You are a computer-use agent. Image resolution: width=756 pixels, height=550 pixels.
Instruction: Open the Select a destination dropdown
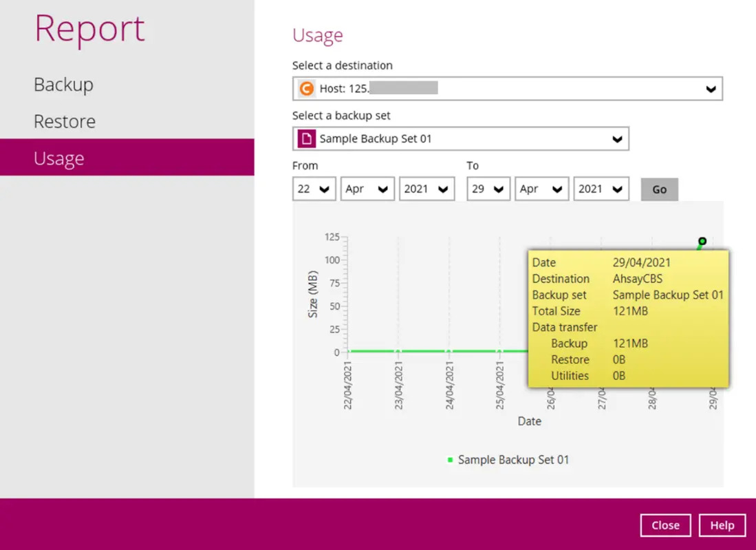tap(507, 88)
